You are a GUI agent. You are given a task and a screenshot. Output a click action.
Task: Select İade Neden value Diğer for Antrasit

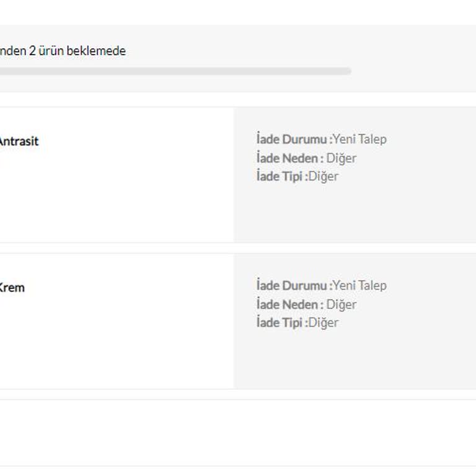click(x=342, y=157)
